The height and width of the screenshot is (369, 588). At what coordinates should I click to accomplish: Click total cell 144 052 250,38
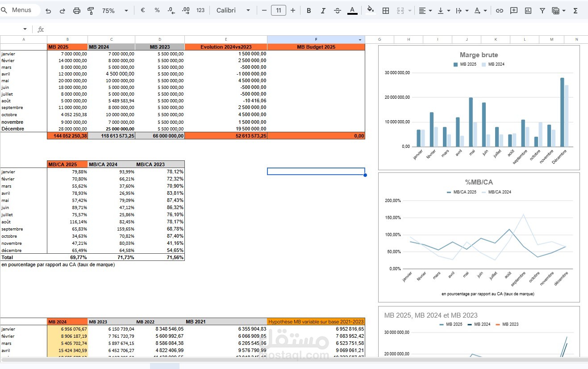pyautogui.click(x=67, y=136)
